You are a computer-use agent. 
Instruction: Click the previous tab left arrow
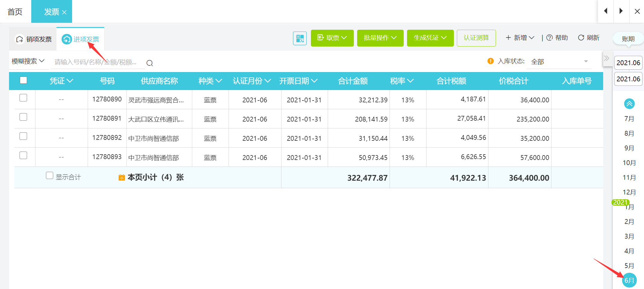click(x=606, y=11)
